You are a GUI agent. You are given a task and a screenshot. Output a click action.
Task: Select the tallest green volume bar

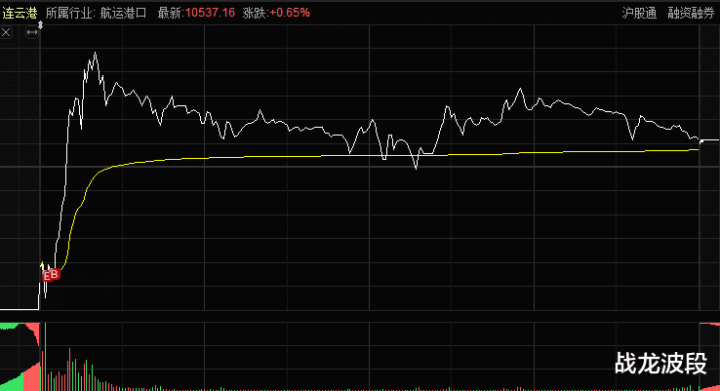pos(46,357)
